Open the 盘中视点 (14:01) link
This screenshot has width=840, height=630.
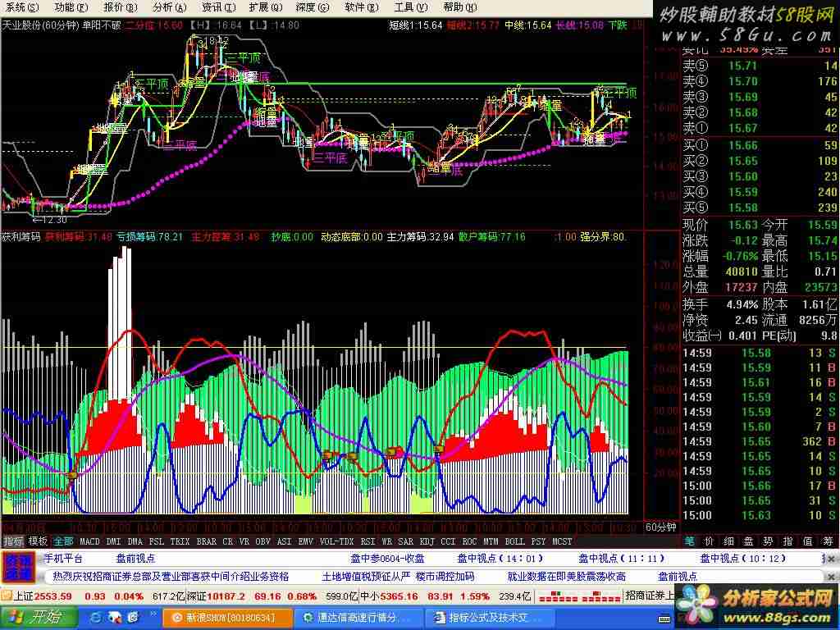[500, 558]
